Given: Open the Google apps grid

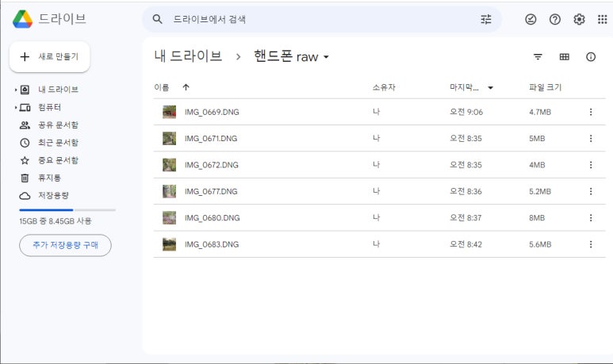Looking at the screenshot, I should coord(603,19).
